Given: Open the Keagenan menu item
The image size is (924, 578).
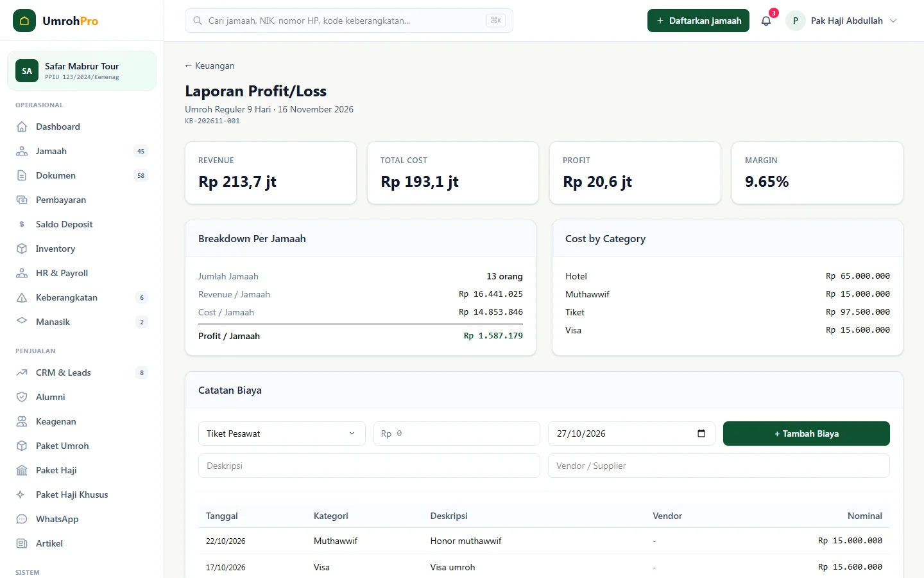Looking at the screenshot, I should click(82, 421).
